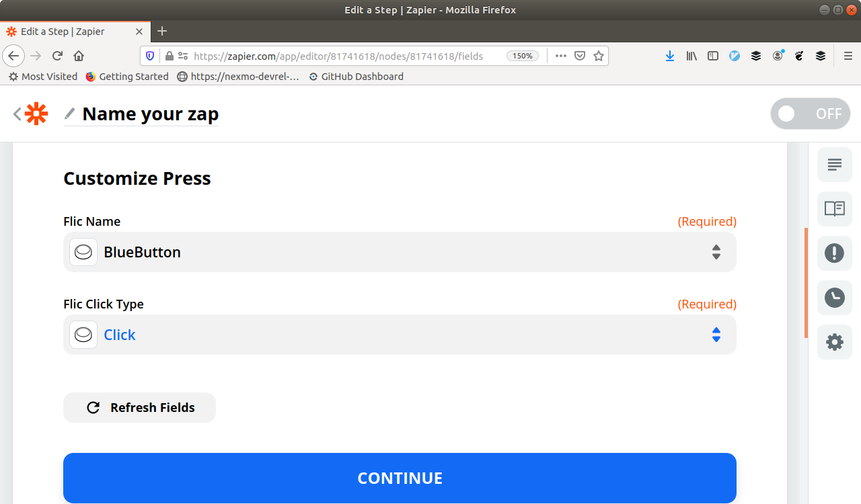Image resolution: width=861 pixels, height=504 pixels.
Task: Close the 'Edit a Step | Zapier' tab
Action: click(x=139, y=32)
